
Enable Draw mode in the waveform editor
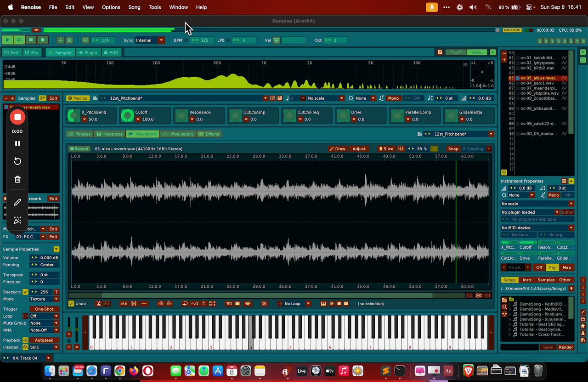click(x=338, y=148)
